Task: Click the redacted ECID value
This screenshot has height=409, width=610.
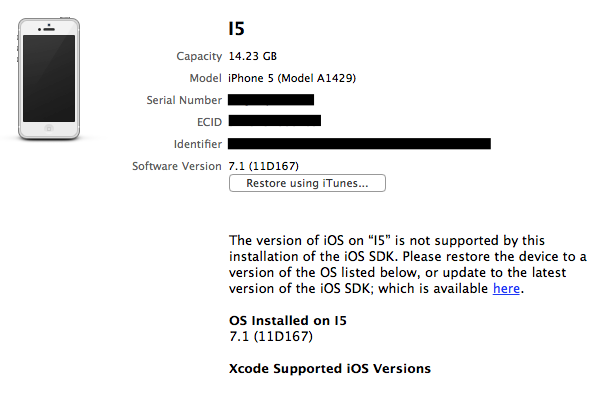Action: click(274, 121)
